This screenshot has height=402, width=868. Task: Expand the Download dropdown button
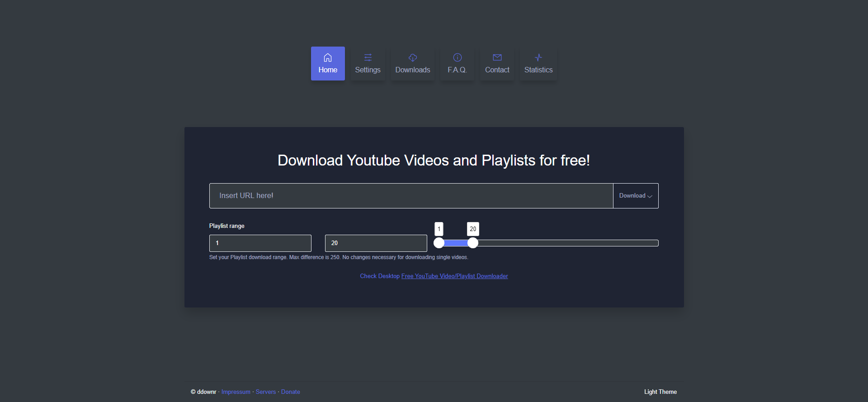[x=636, y=196]
